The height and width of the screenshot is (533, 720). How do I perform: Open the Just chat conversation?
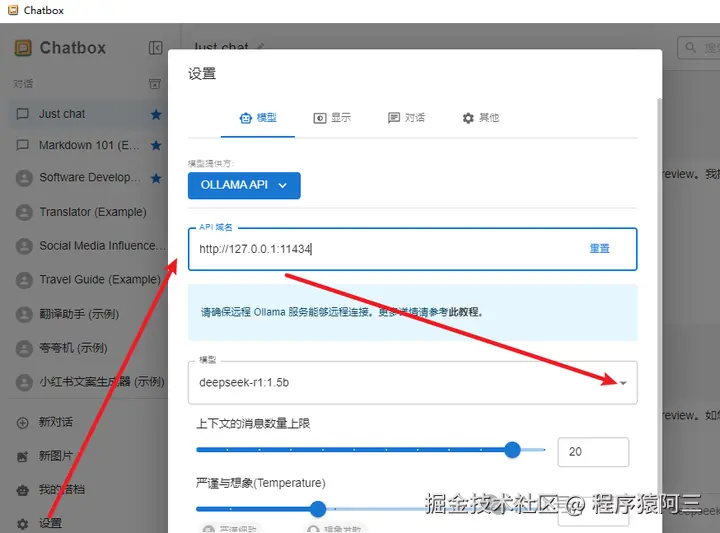87,114
